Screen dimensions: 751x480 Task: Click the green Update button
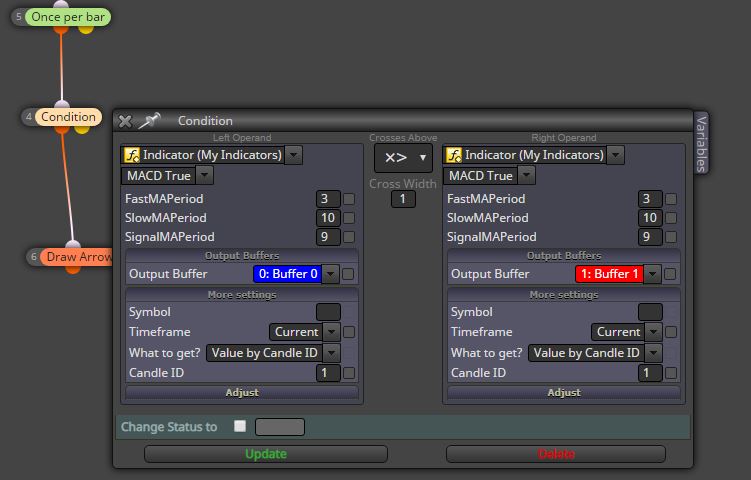[x=266, y=454]
